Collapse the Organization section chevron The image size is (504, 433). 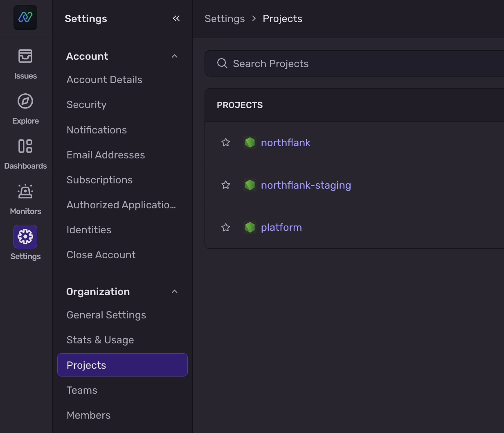tap(175, 291)
